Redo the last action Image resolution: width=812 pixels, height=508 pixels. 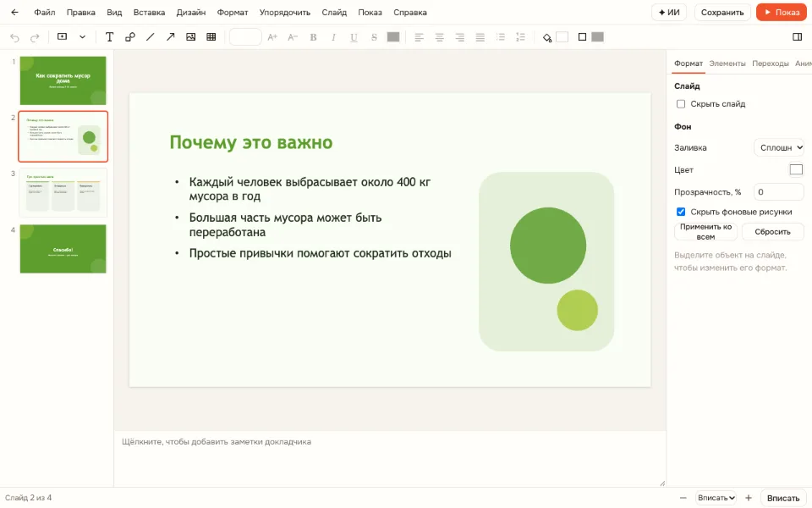coord(35,37)
